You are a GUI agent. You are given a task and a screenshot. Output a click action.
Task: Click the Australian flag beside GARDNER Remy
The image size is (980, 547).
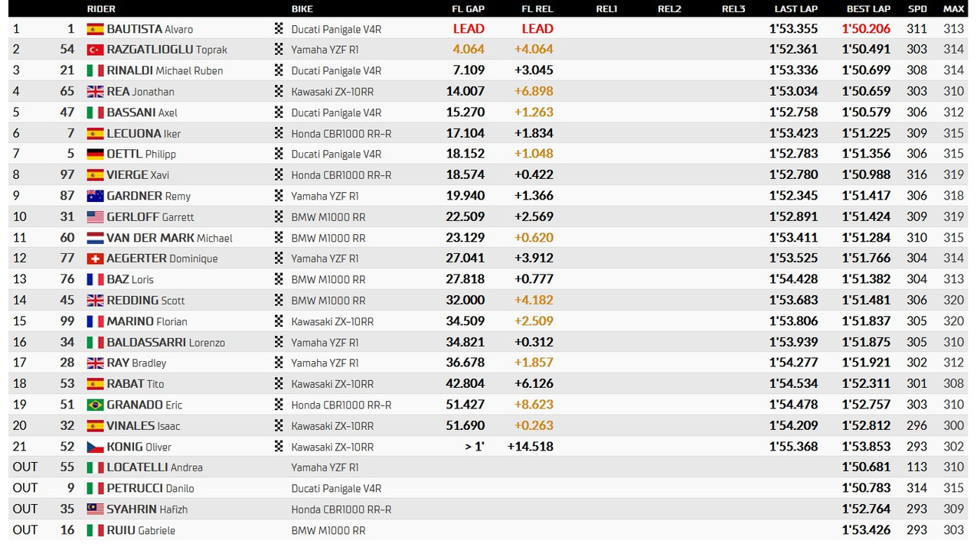pyautogui.click(x=95, y=196)
